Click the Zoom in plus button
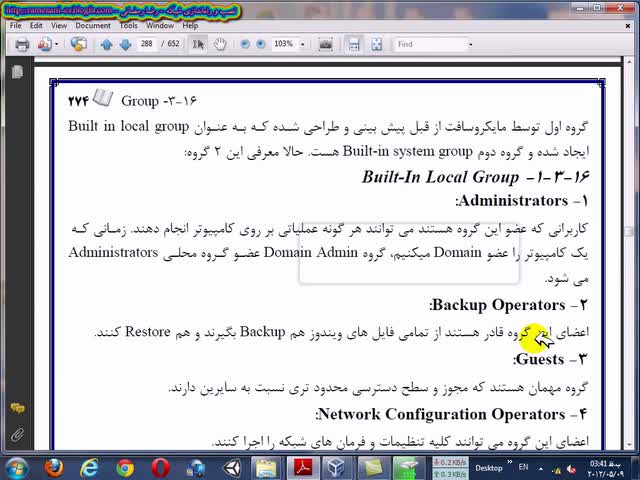This screenshot has height=480, width=640. pos(261,44)
